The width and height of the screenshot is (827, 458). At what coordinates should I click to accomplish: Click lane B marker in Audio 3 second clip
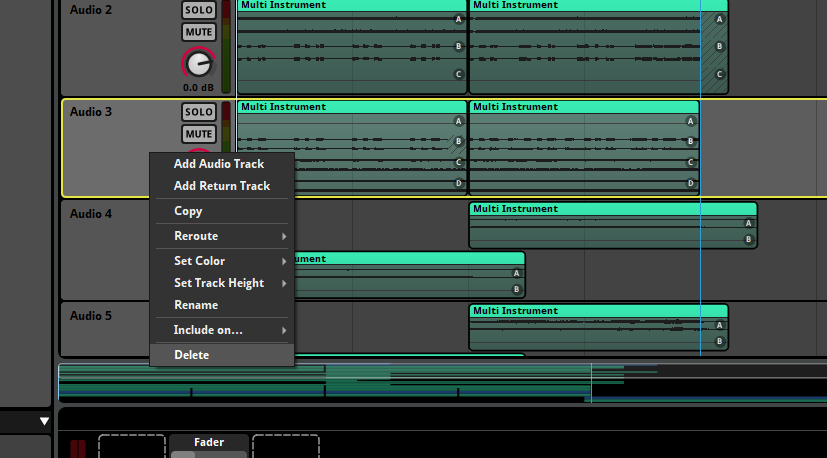pyautogui.click(x=690, y=141)
